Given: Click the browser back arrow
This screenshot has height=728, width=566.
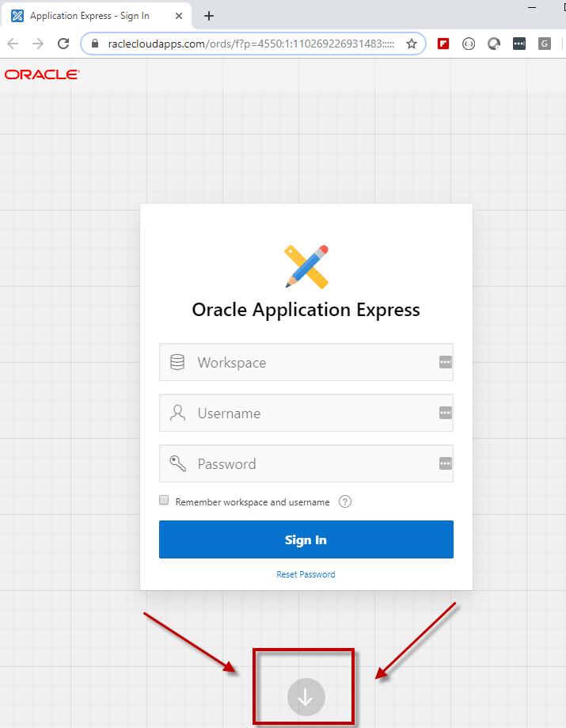Looking at the screenshot, I should (13, 44).
